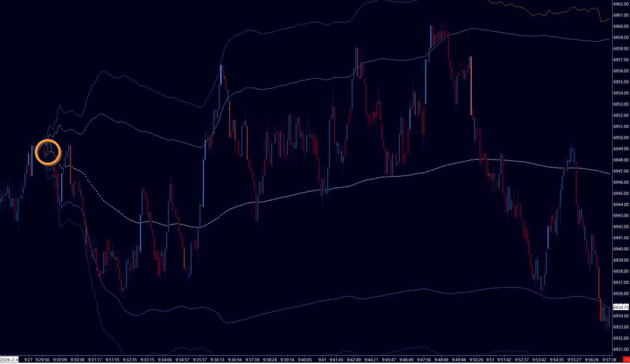This screenshot has height=364, width=630.
Task: Pick the 9:46:49 time label
Action: click(x=406, y=360)
